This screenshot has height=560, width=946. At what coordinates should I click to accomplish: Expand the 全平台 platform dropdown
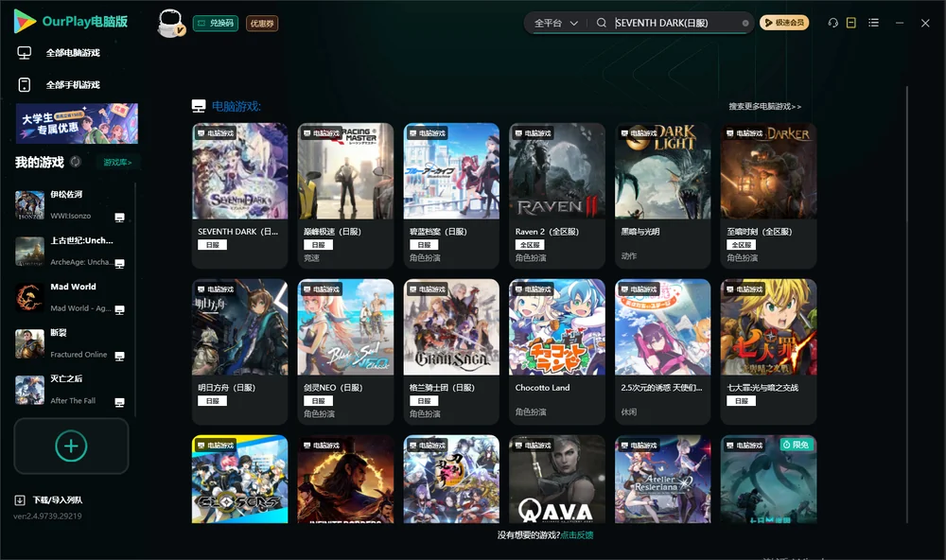555,23
